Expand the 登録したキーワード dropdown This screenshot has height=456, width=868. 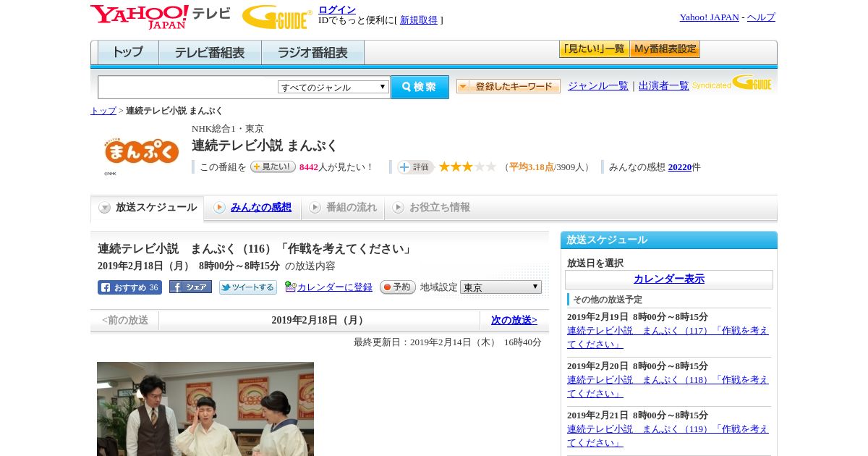(509, 86)
